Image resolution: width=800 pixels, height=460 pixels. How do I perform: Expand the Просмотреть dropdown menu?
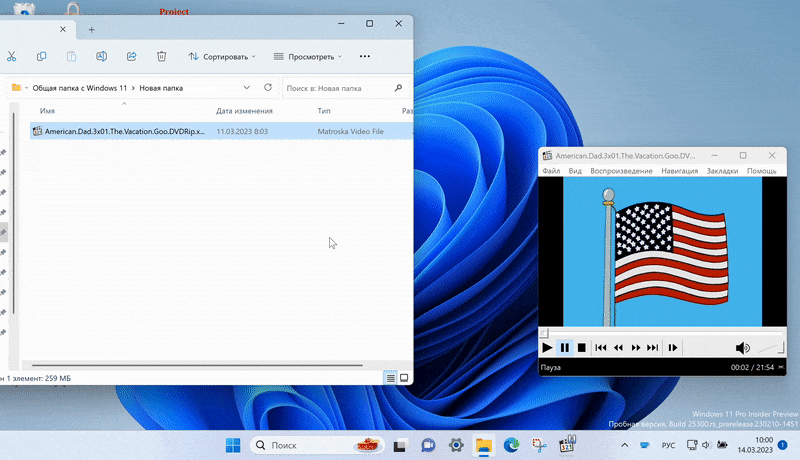(308, 57)
